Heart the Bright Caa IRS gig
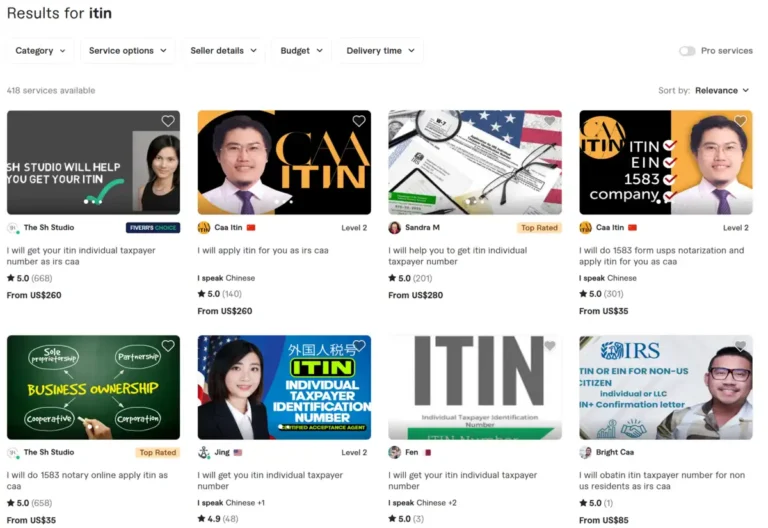 740,346
